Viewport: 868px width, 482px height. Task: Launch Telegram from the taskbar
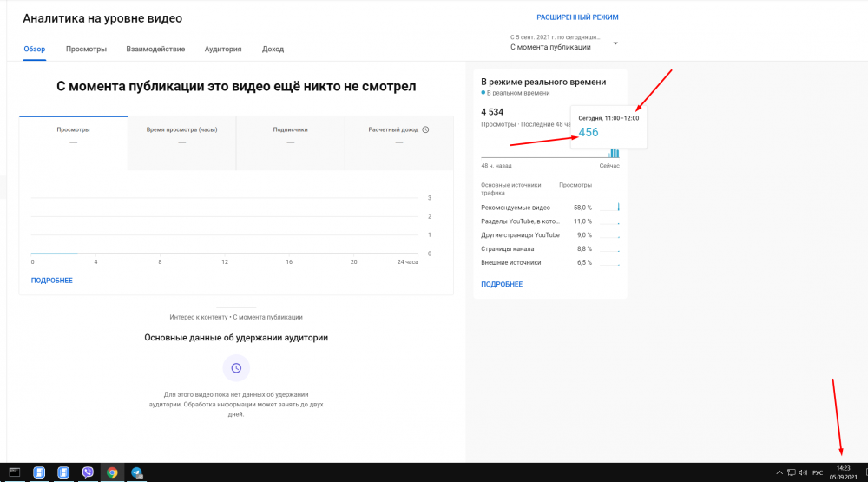[x=137, y=472]
